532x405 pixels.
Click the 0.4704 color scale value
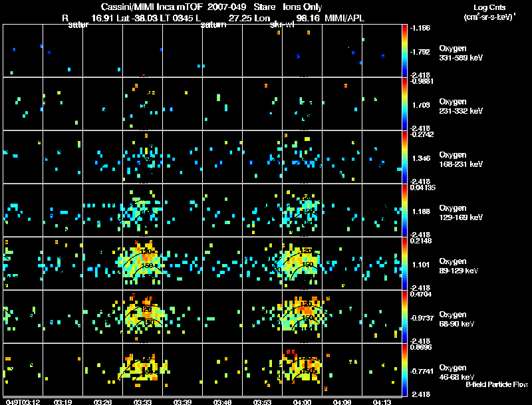[421, 295]
